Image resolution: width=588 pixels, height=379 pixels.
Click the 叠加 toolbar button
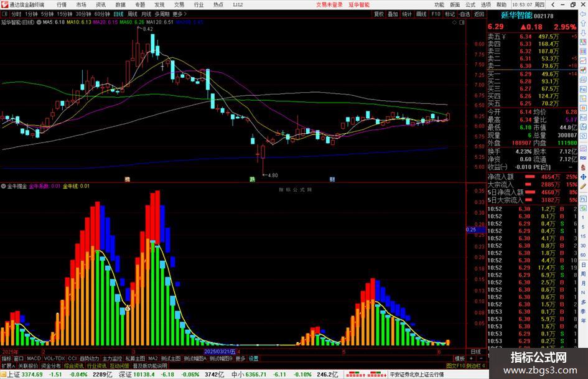(x=393, y=14)
